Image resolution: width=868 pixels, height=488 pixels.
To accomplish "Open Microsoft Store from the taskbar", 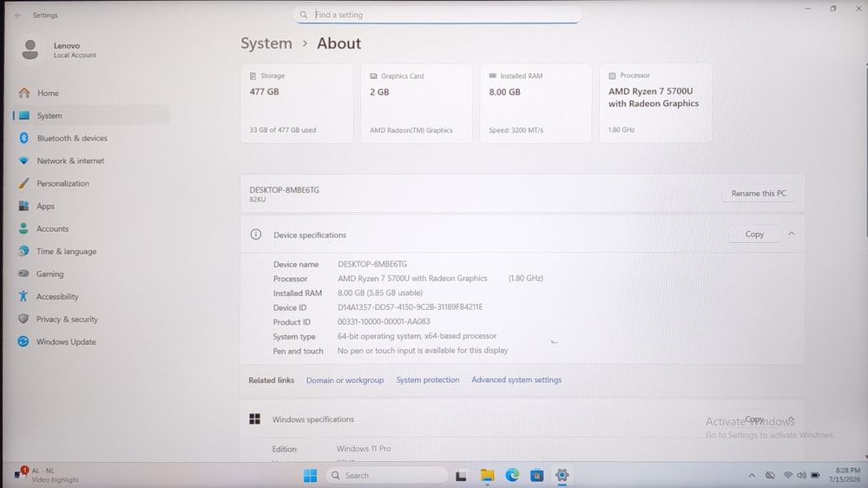I will pos(537,475).
